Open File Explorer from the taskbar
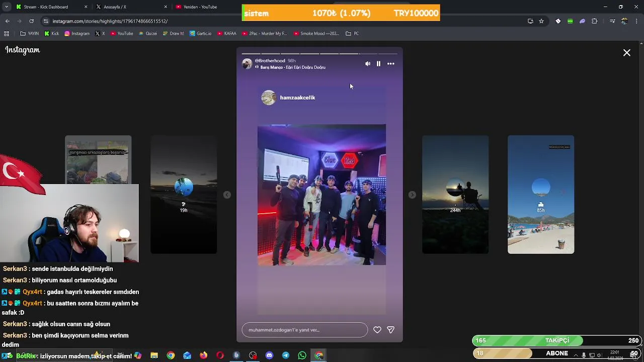The height and width of the screenshot is (362, 644). coord(154,355)
